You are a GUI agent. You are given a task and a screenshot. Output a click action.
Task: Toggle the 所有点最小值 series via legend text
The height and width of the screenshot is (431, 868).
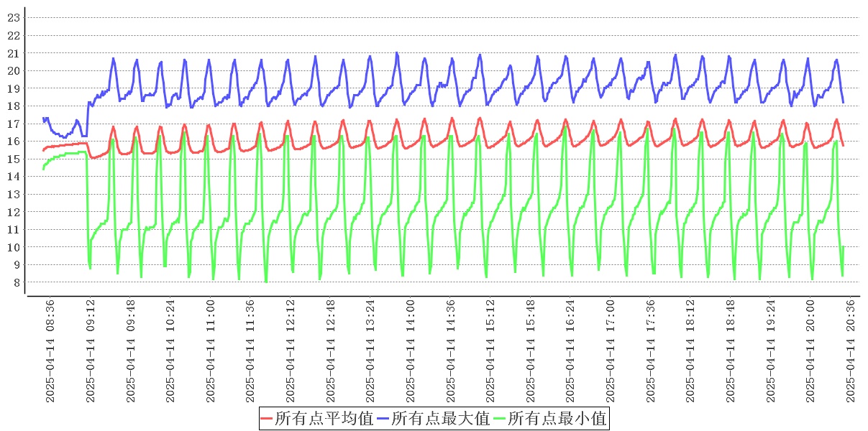click(557, 419)
